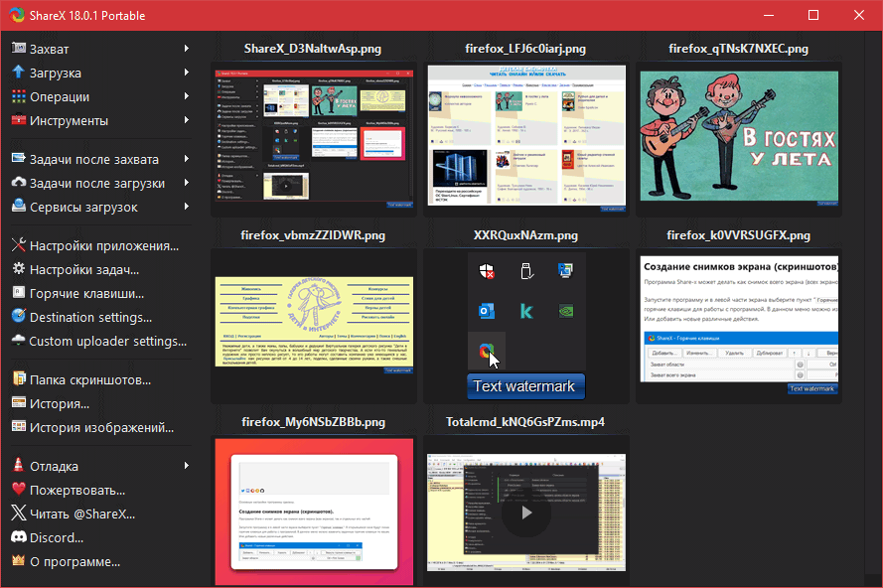
Task: Open Destination settings
Action: 90,317
